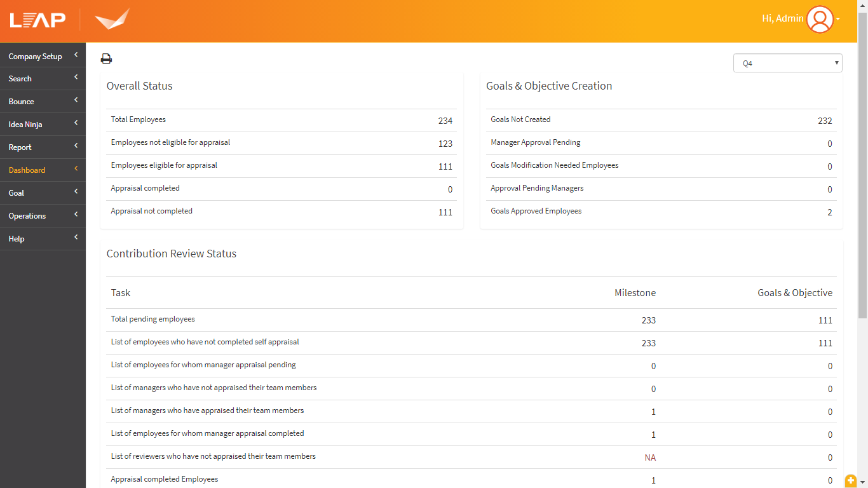
Task: Click the Milestone column header
Action: (x=635, y=293)
